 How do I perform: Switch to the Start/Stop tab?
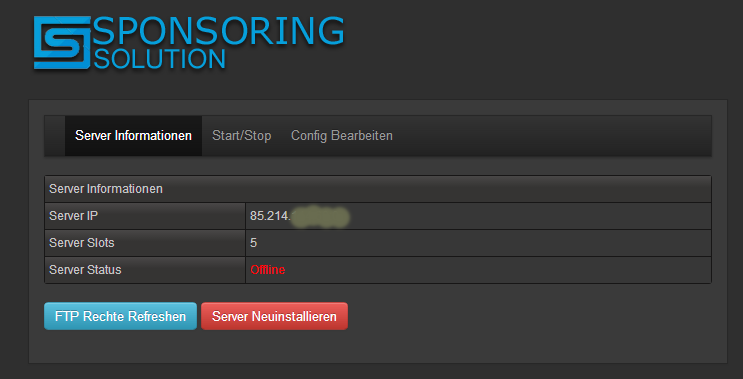(242, 136)
